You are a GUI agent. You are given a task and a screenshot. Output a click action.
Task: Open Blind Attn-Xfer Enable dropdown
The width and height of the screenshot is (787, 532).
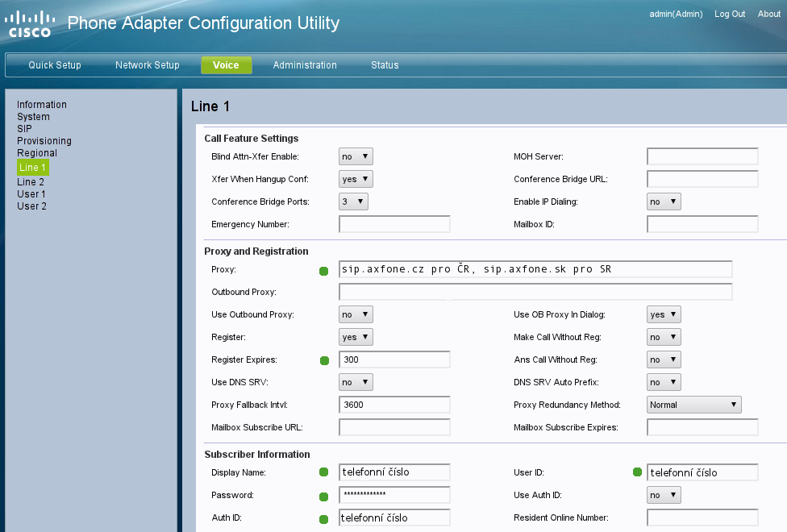click(x=356, y=156)
